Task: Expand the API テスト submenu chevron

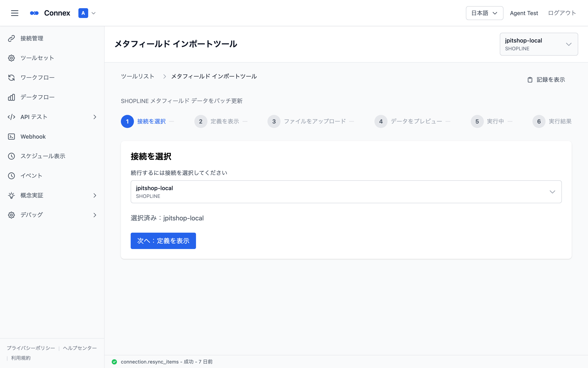Action: pos(95,117)
